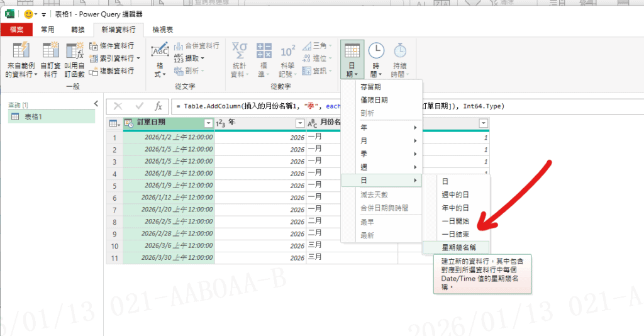644x336 pixels.
Task: Open Time (時間) ribbon menu
Action: (376, 60)
